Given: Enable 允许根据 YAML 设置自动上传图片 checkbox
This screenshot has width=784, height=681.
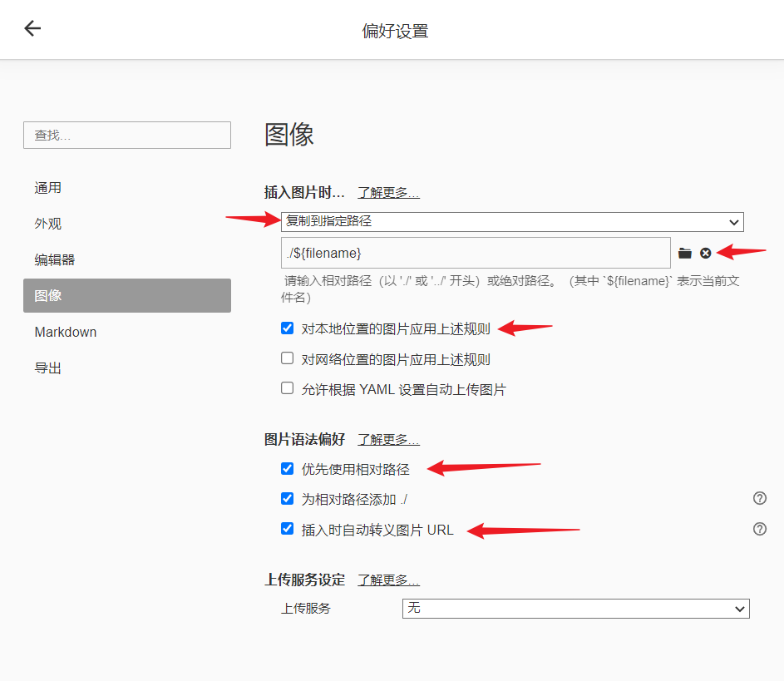Looking at the screenshot, I should (x=288, y=388).
